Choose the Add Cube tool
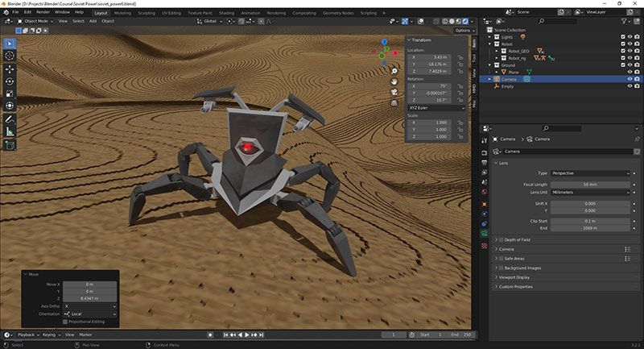This screenshot has height=349, width=644. coord(10,145)
